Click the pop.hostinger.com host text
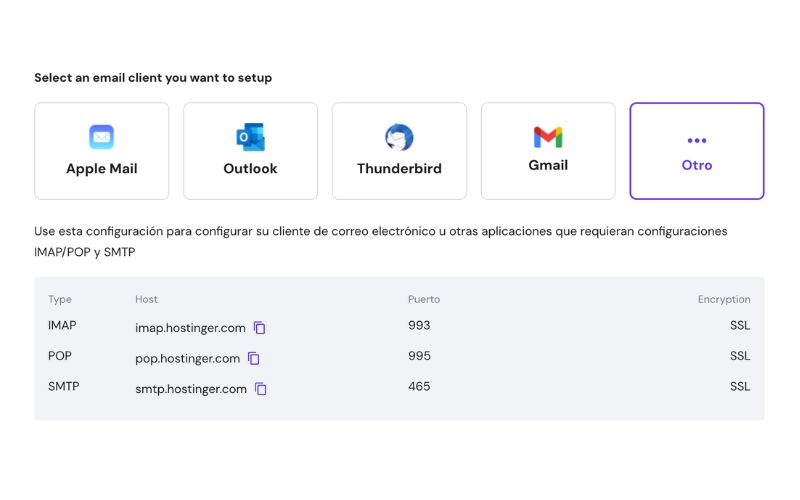The width and height of the screenshot is (800, 500). click(187, 359)
